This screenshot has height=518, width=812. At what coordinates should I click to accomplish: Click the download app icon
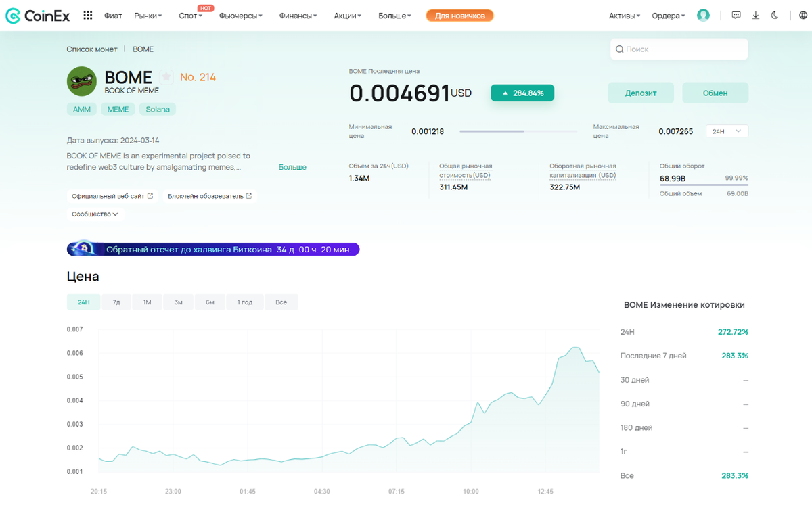click(x=756, y=16)
